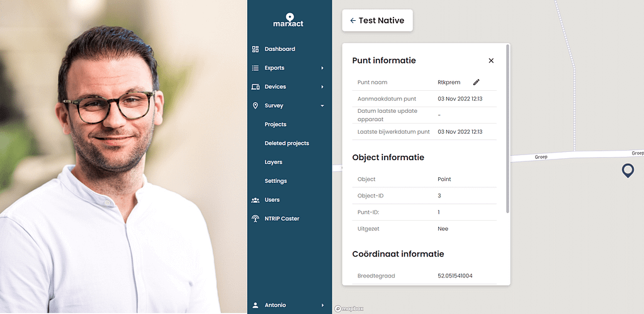Image resolution: width=644 pixels, height=314 pixels.
Task: Click the Survey location pin icon
Action: (x=256, y=106)
